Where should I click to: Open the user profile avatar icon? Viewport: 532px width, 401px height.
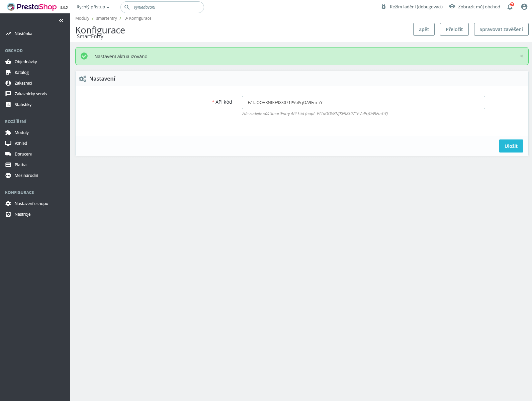(x=524, y=7)
